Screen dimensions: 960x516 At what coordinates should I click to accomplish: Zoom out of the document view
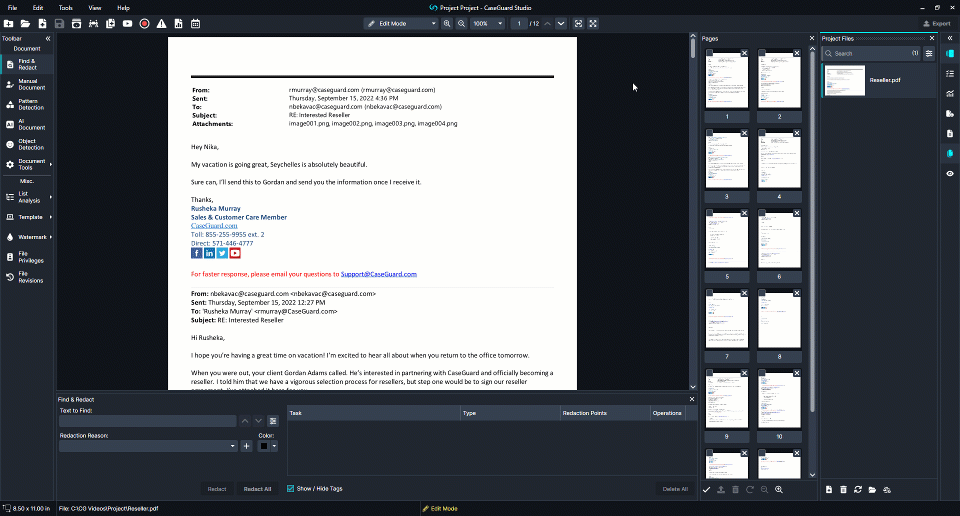coord(462,24)
